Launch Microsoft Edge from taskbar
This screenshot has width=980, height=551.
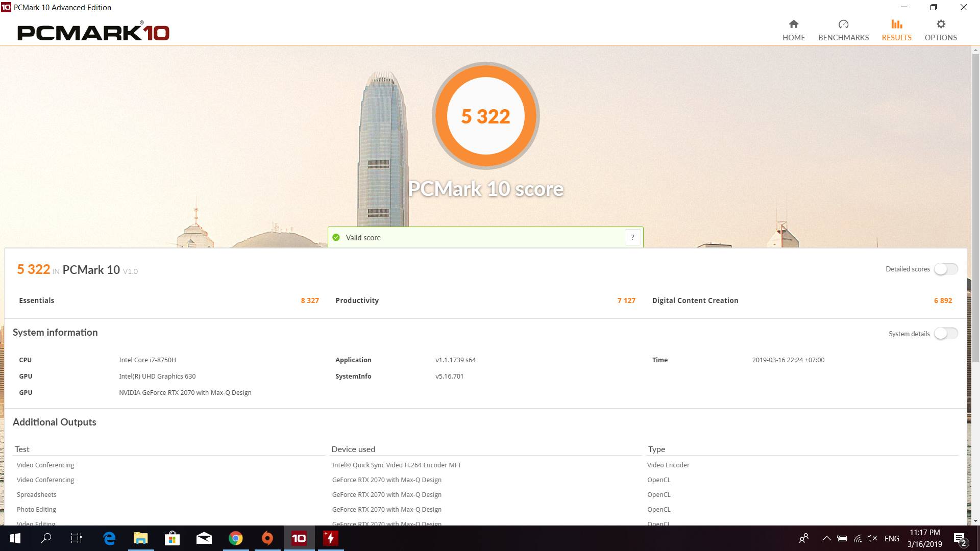point(109,538)
